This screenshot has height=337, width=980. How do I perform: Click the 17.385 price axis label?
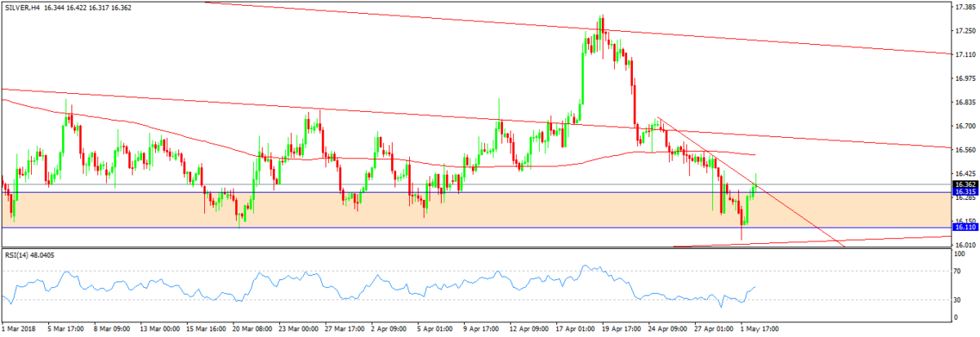tap(965, 7)
